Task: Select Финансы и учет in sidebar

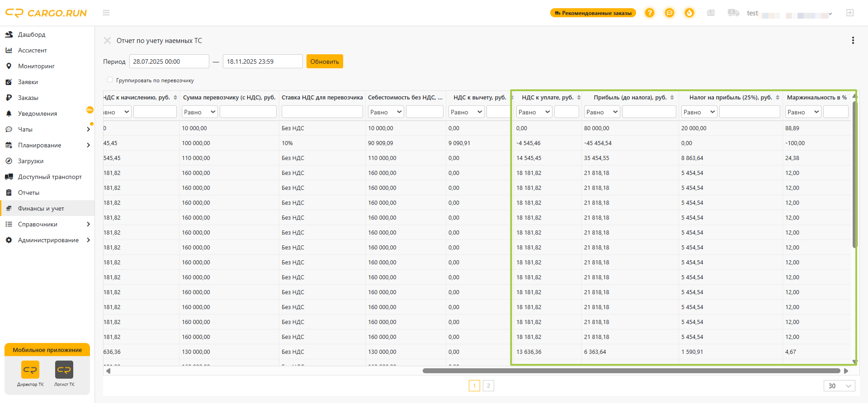Action: point(47,208)
